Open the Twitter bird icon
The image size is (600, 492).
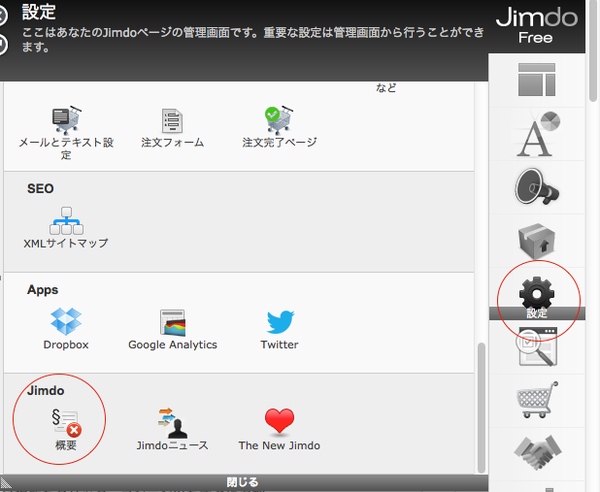coord(280,322)
